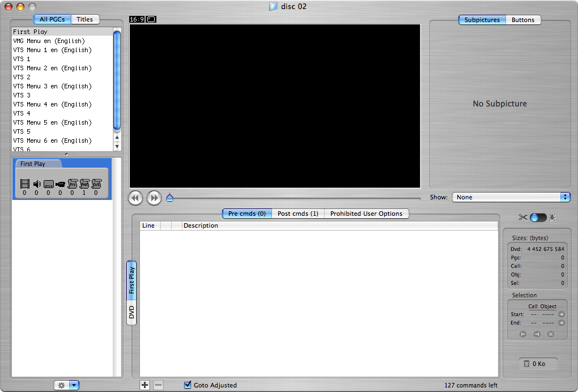Click the 127 commands left status text
The image size is (578, 392).
[x=471, y=385]
